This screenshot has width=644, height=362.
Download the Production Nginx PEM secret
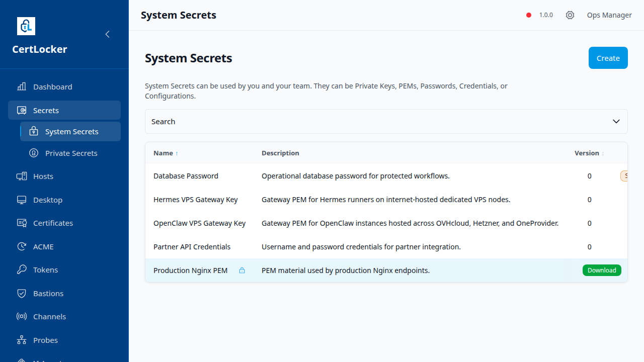pos(602,270)
